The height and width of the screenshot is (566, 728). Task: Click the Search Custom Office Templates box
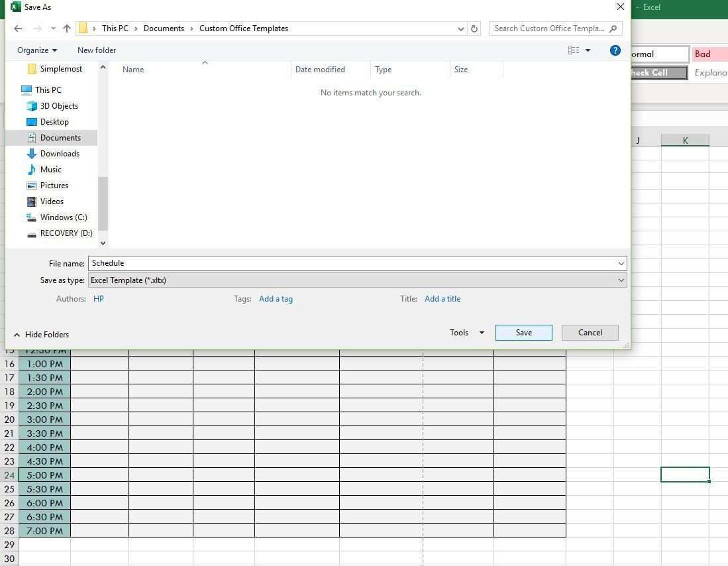point(550,28)
